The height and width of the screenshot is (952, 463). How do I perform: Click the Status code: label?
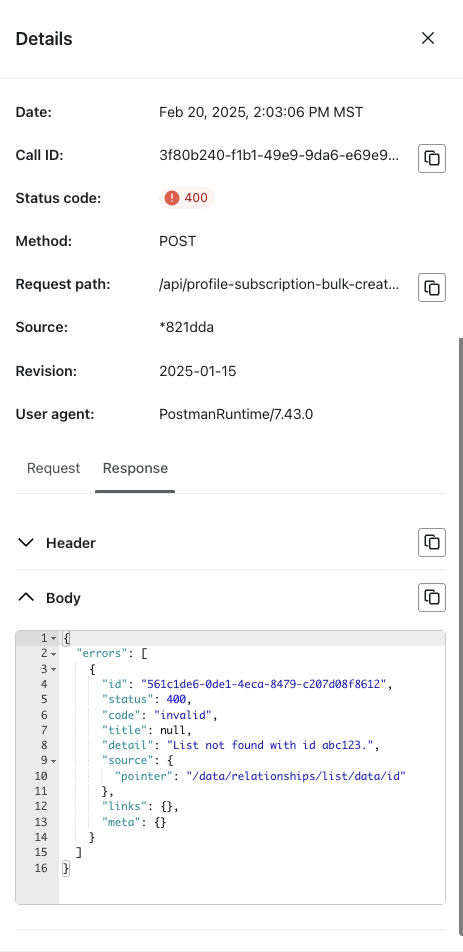click(x=58, y=198)
